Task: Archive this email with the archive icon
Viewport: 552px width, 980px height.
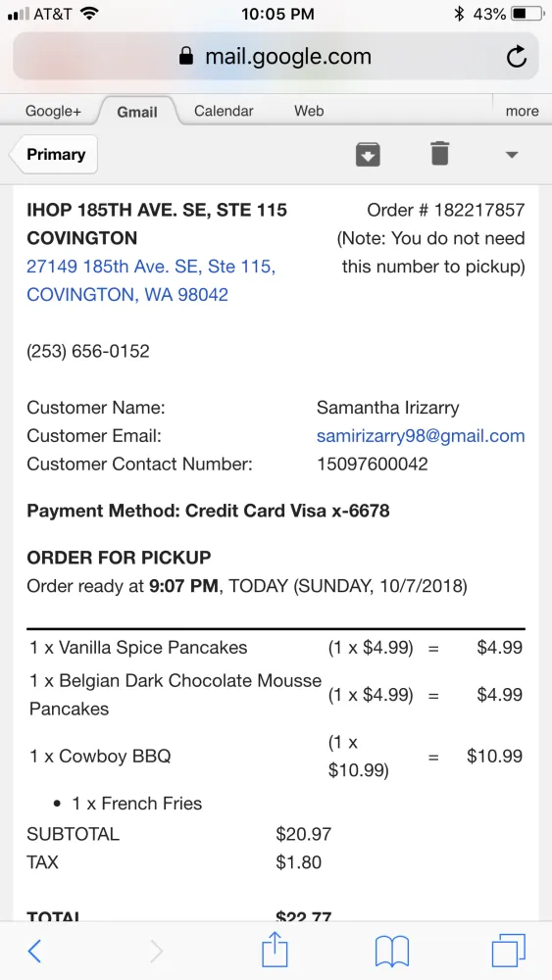Action: [369, 155]
